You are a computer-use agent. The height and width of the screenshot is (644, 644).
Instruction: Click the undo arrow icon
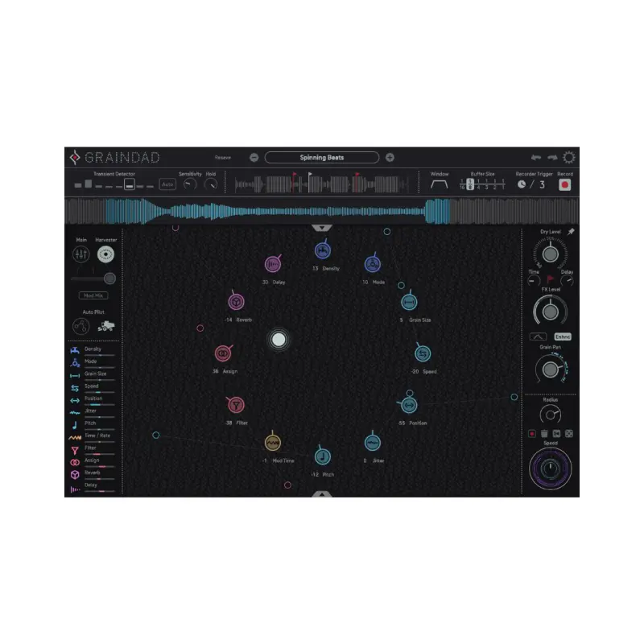click(535, 157)
